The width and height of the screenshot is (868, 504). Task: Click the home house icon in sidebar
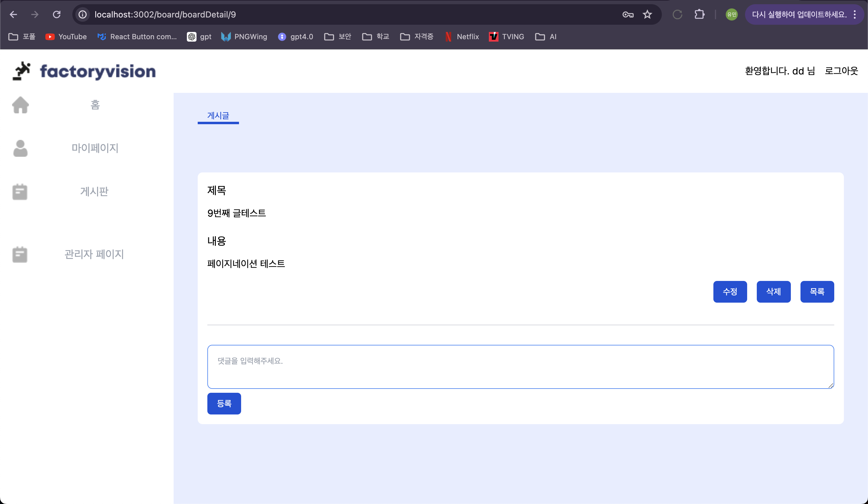[20, 105]
